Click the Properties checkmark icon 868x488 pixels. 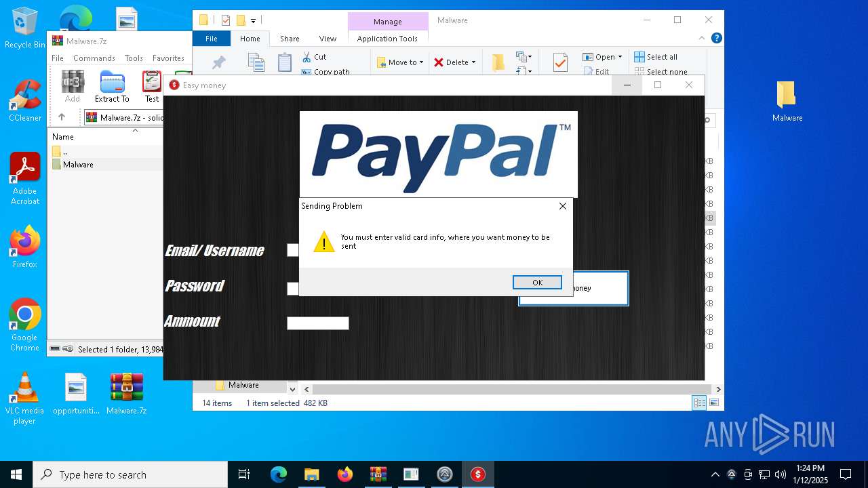pyautogui.click(x=560, y=62)
